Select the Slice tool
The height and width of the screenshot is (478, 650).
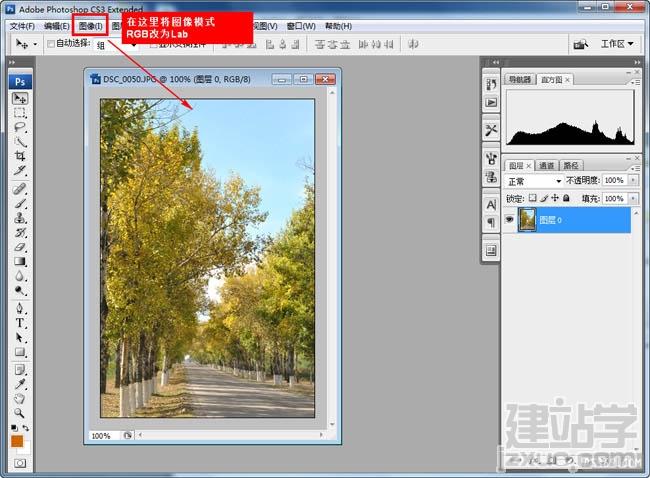click(x=20, y=170)
